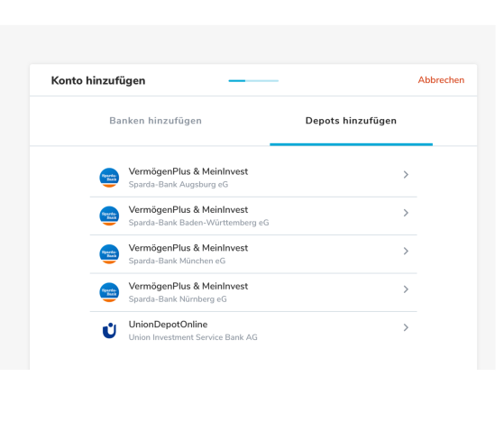This screenshot has width=504, height=422.
Task: Click the step progress bar in header
Action: click(253, 80)
